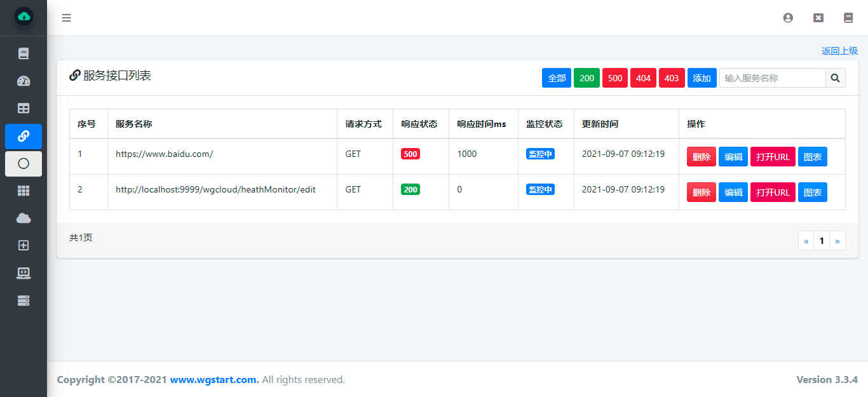The width and height of the screenshot is (868, 397).
Task: Select the grid panel icon in sidebar
Action: [x=23, y=191]
